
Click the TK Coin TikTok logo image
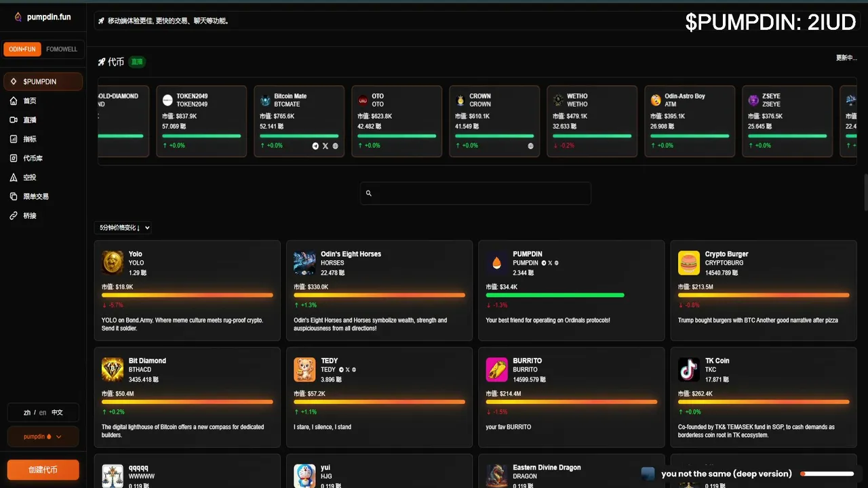pos(689,369)
